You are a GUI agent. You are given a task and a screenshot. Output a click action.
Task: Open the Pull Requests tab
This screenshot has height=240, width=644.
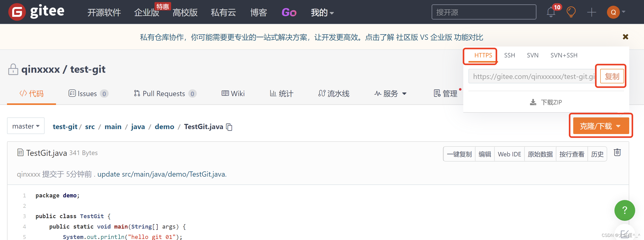(x=165, y=94)
